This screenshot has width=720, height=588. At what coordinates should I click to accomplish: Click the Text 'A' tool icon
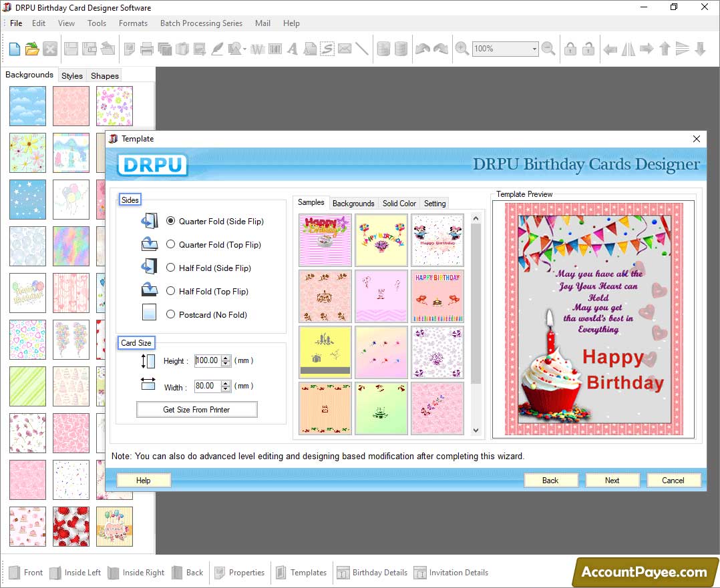(293, 49)
